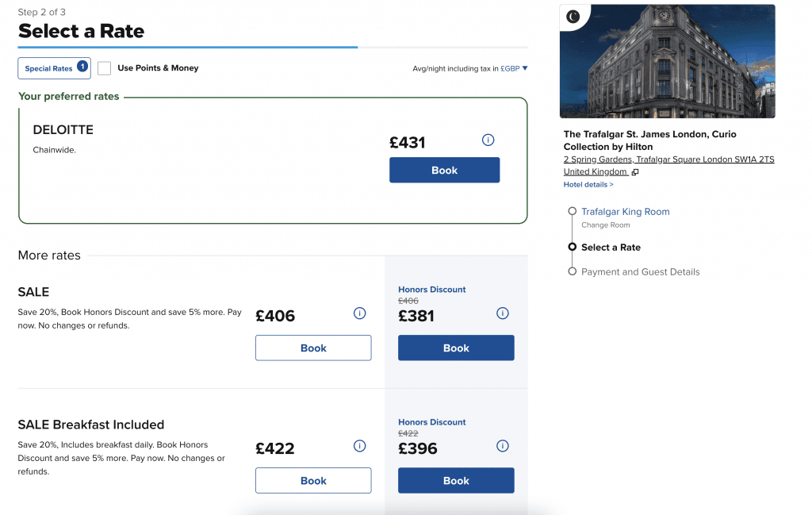Open info icon beside SALE £406 price
The image size is (812, 515).
[359, 313]
